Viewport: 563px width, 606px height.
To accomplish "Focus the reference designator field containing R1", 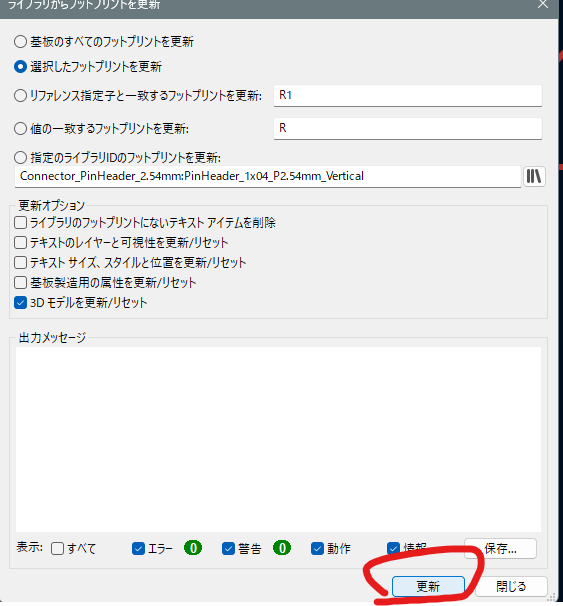I will click(408, 95).
